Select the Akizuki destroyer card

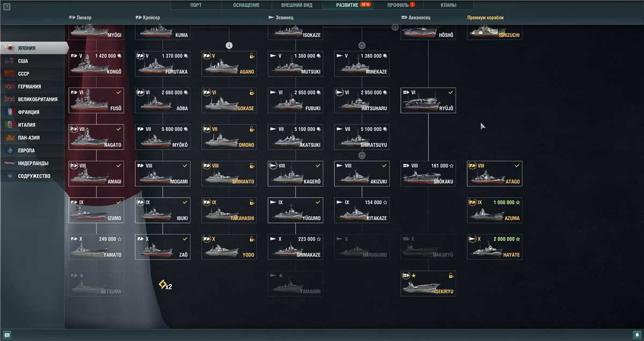point(362,174)
